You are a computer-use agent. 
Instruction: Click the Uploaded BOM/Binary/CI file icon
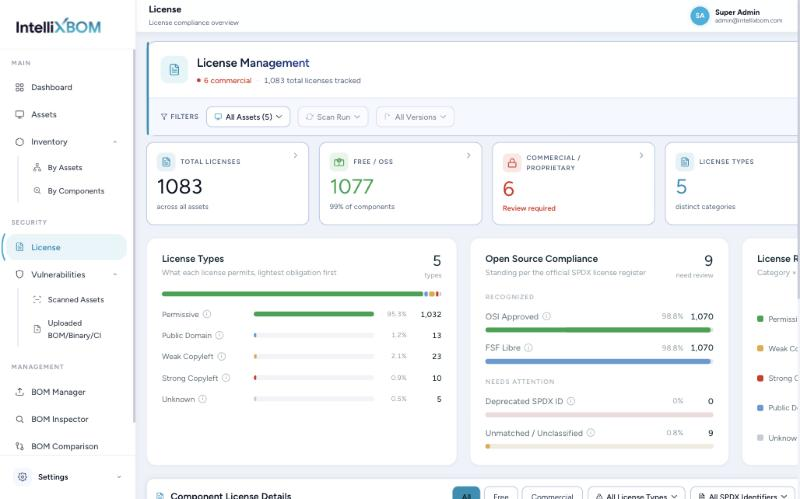tap(37, 329)
